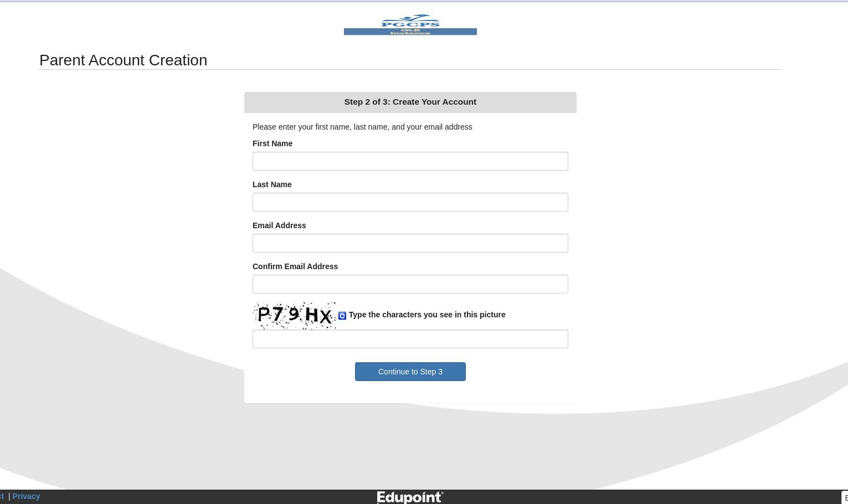Screen dimensions: 848x504
Task: Focus the First Name text field
Action: pyautogui.click(x=410, y=161)
